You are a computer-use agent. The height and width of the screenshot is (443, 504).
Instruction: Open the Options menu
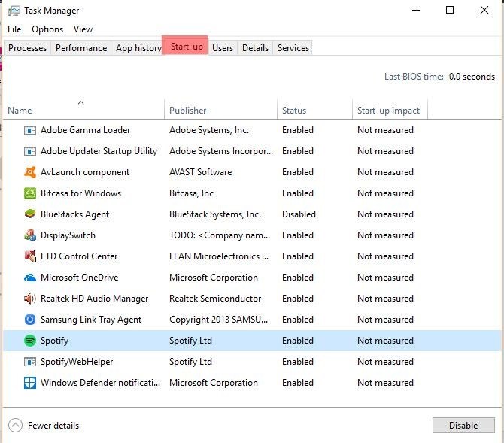pos(47,29)
